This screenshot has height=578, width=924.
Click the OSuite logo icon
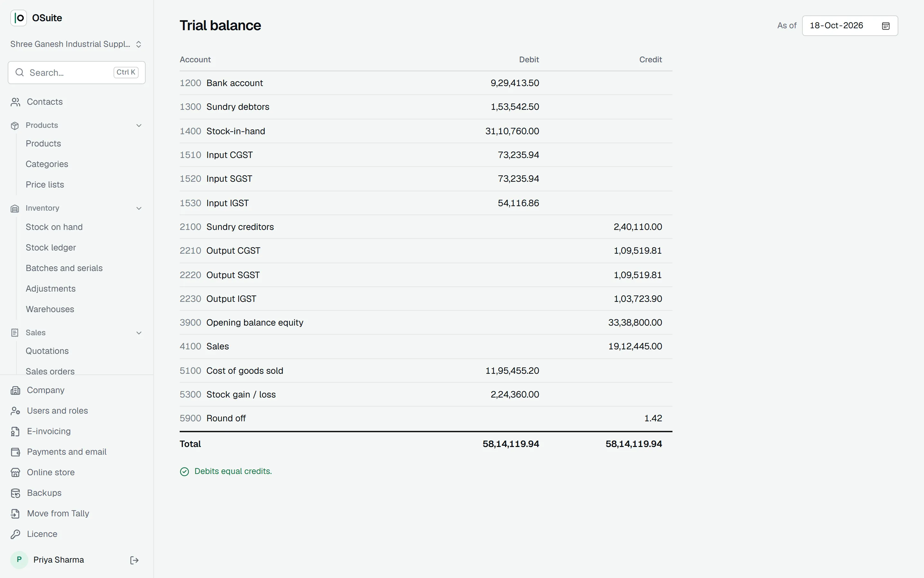(18, 18)
